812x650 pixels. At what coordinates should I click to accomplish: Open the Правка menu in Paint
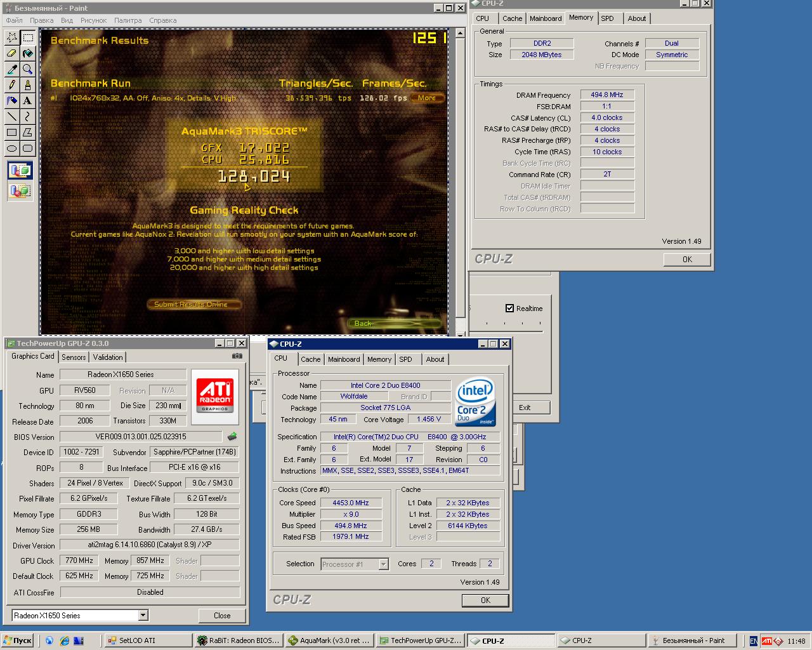[41, 20]
